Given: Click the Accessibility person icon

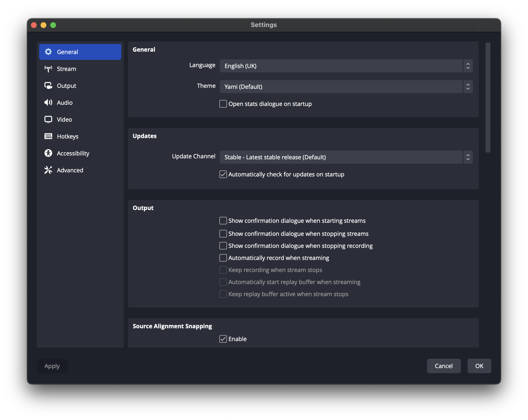Looking at the screenshot, I should [x=48, y=153].
